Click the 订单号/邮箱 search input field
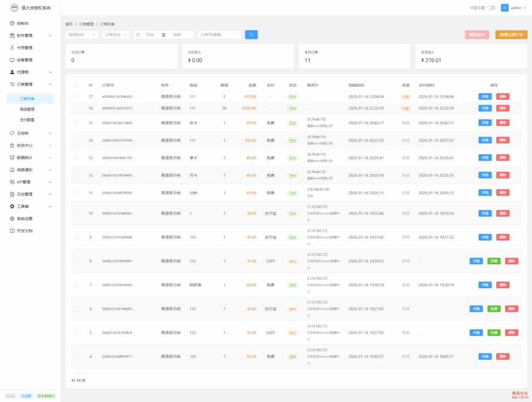This screenshot has width=532, height=402. point(219,35)
